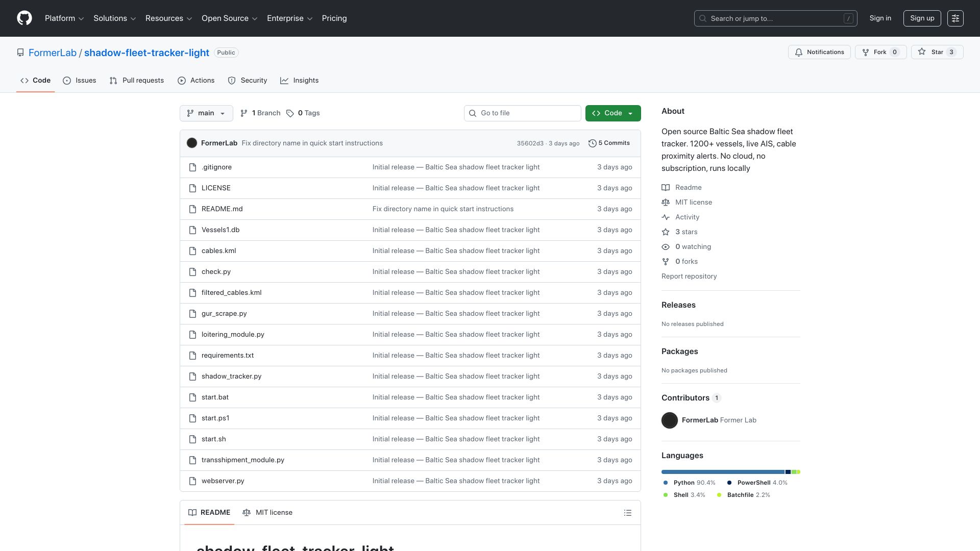Open the main branch selector dropdown
The image size is (980, 551).
206,113
